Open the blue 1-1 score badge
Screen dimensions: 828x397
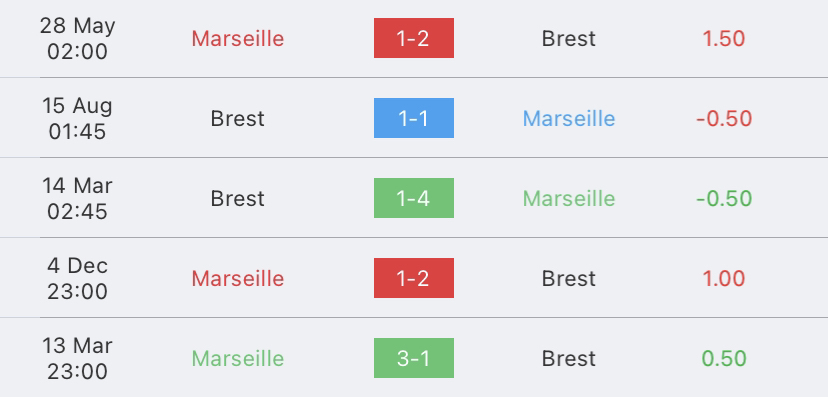pos(413,118)
